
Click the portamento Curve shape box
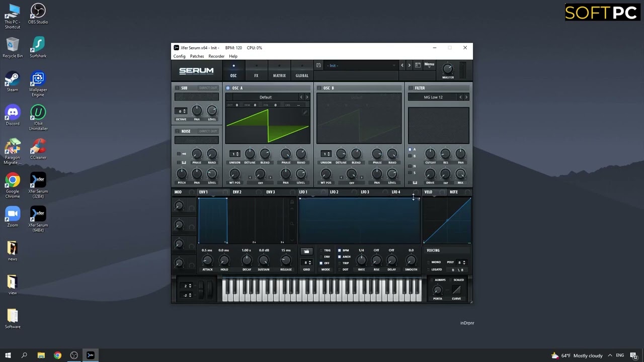pos(456,290)
